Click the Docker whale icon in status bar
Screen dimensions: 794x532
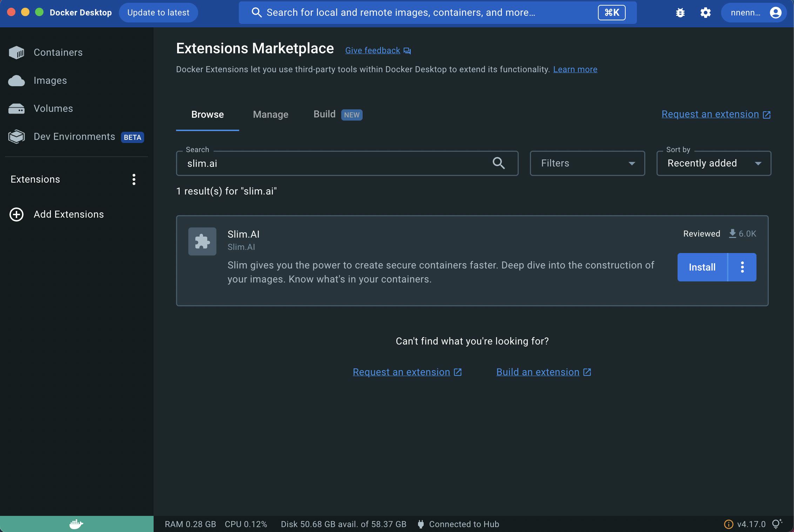coord(76,524)
